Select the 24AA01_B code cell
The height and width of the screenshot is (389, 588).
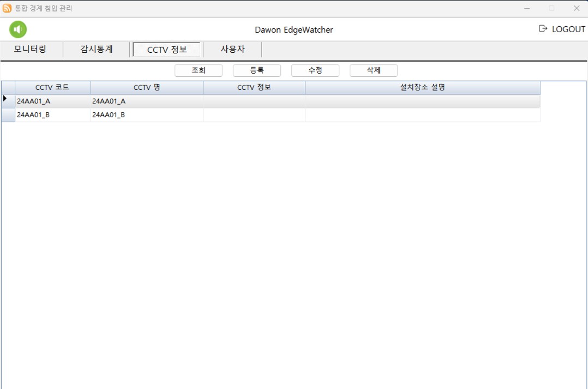tap(52, 115)
